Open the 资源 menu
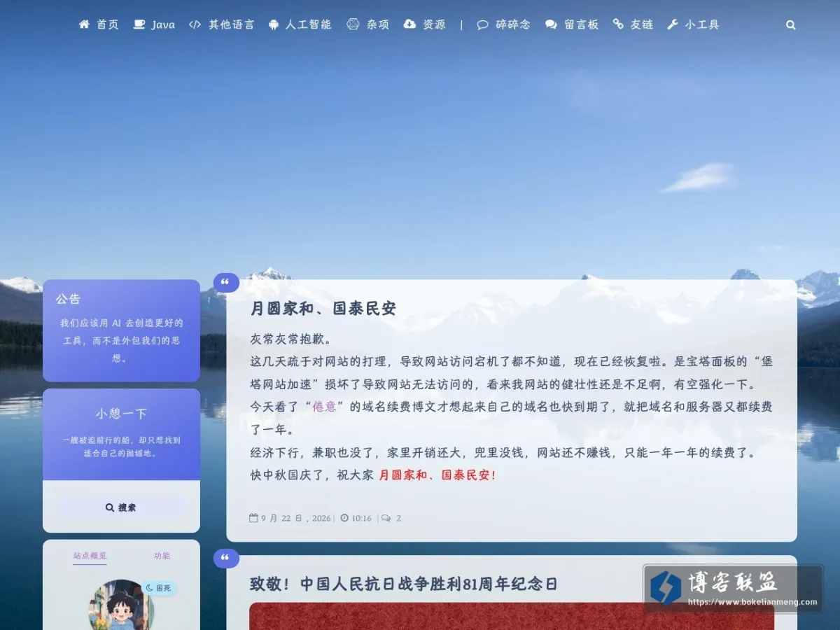840x630 pixels. [434, 24]
